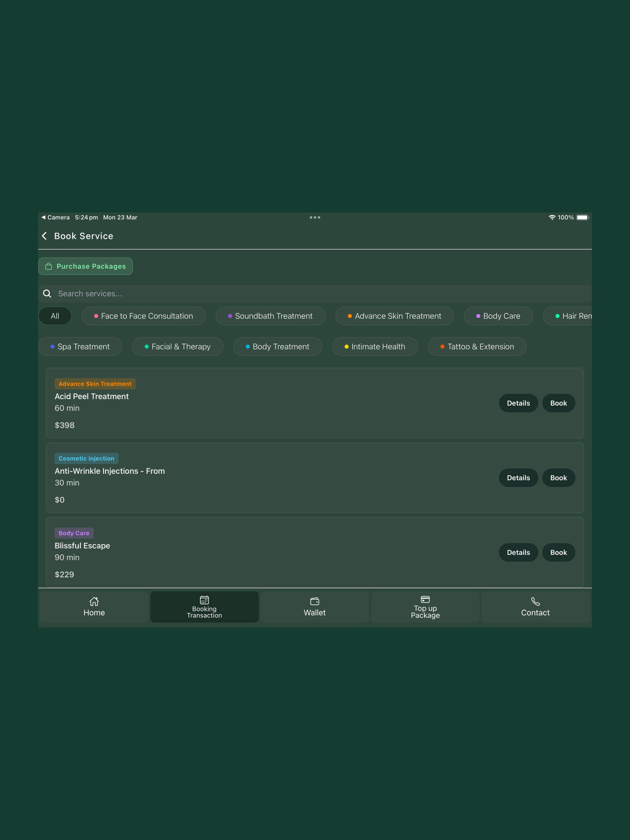Tap the 60 min duration on Acid Peel Treatment

[67, 408]
